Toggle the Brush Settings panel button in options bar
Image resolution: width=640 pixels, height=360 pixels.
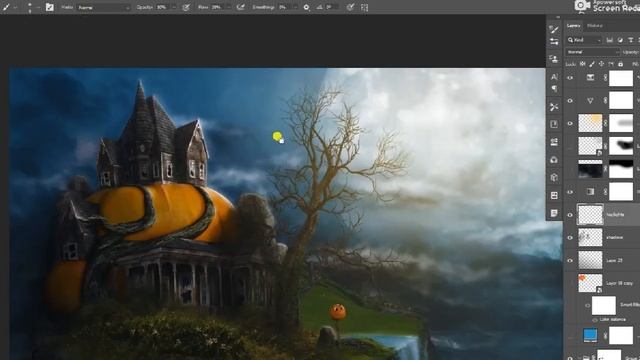[x=49, y=7]
